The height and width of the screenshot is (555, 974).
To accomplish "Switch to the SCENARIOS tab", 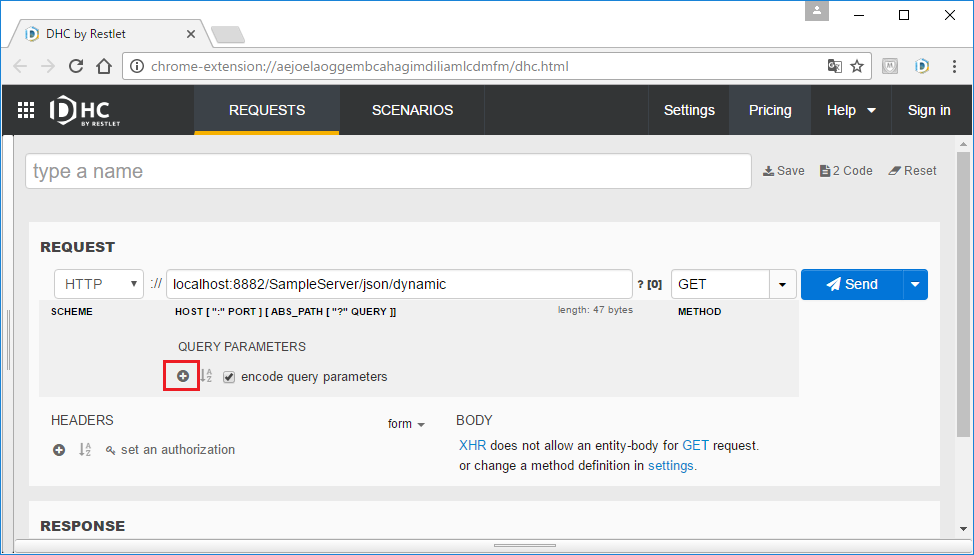I will (x=412, y=110).
